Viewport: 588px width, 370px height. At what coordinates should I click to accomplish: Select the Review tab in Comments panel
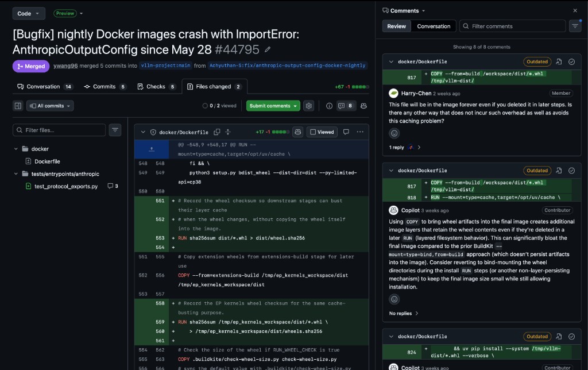coord(396,26)
